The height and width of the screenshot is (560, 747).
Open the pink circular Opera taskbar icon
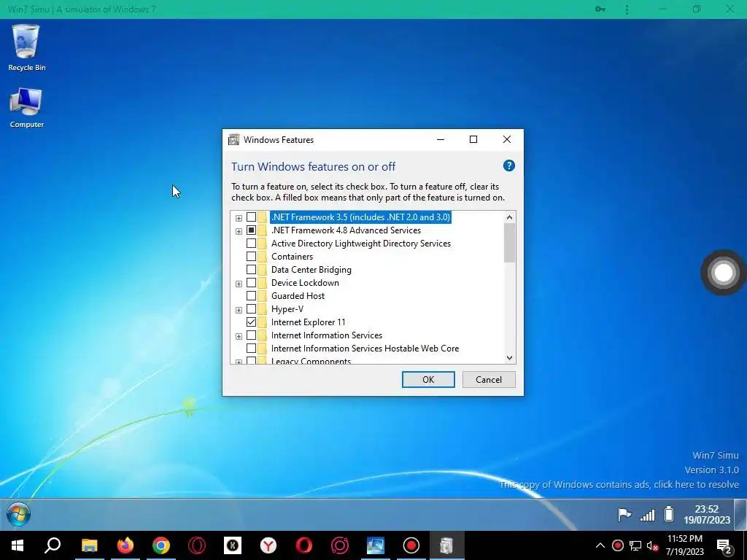[x=340, y=545]
